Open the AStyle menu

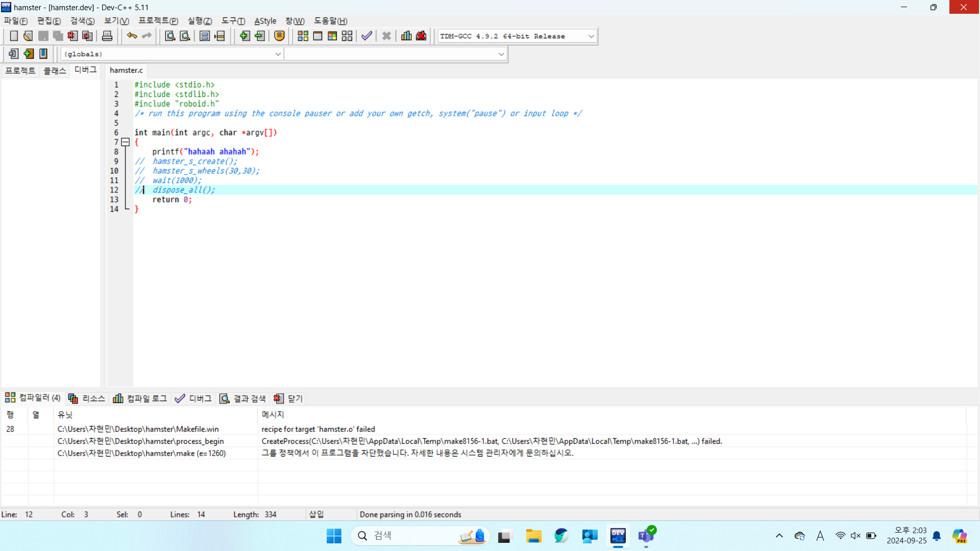tap(265, 21)
